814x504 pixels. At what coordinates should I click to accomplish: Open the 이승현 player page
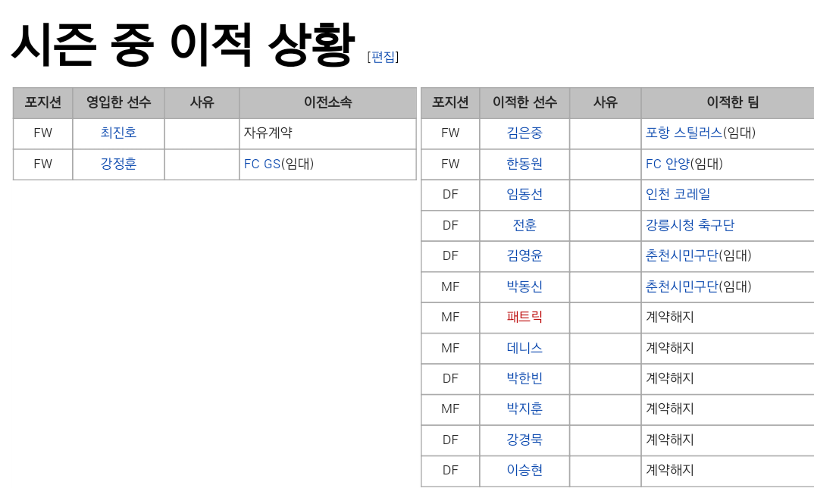coord(524,470)
